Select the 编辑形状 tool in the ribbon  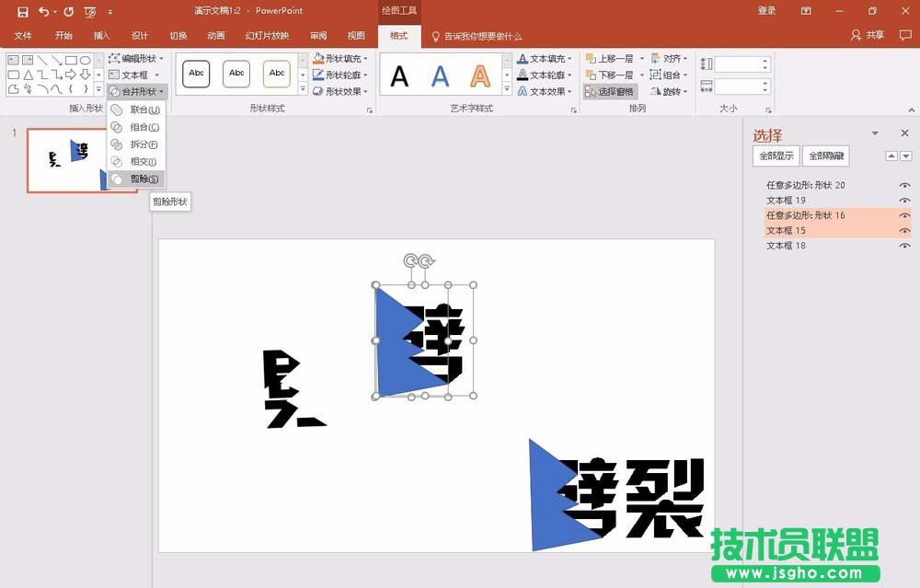(x=136, y=58)
